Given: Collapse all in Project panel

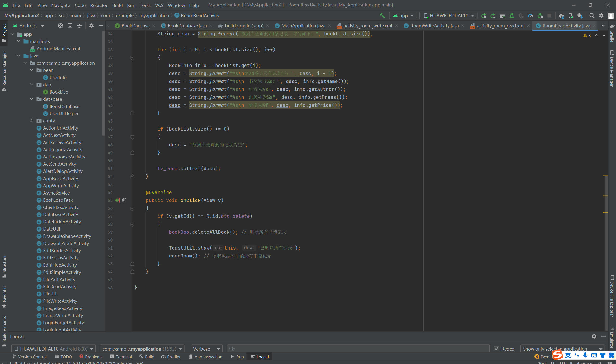Looking at the screenshot, I should point(79,26).
